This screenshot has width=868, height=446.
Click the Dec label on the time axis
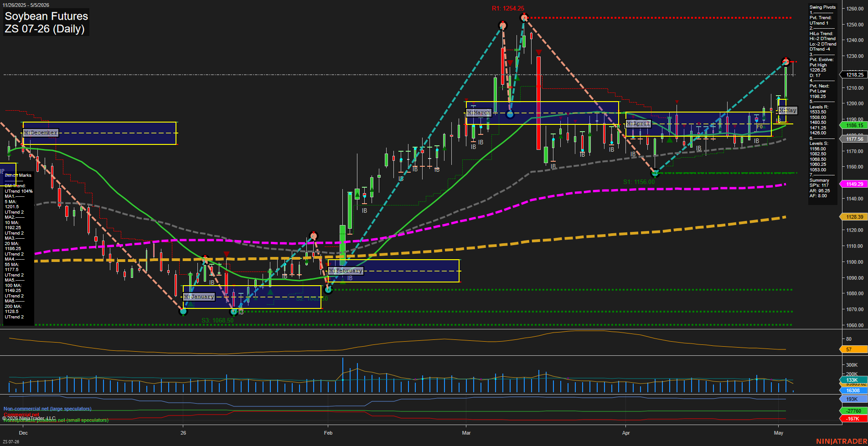pos(23,433)
